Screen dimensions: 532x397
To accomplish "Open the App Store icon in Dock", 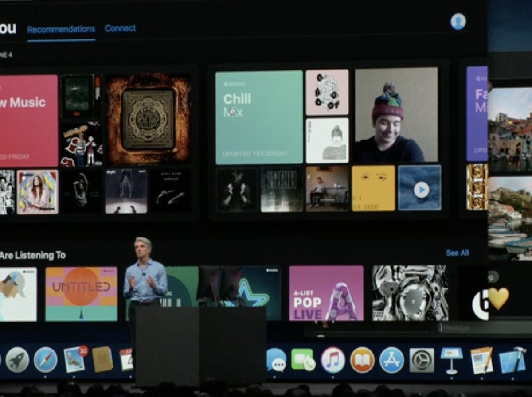I will [x=392, y=360].
